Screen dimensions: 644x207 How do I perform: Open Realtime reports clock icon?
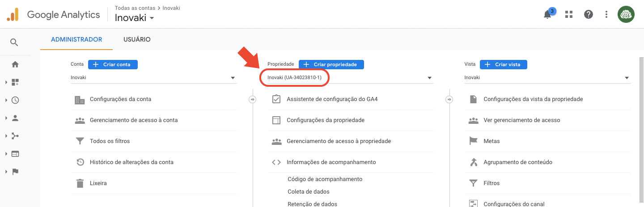tap(15, 100)
